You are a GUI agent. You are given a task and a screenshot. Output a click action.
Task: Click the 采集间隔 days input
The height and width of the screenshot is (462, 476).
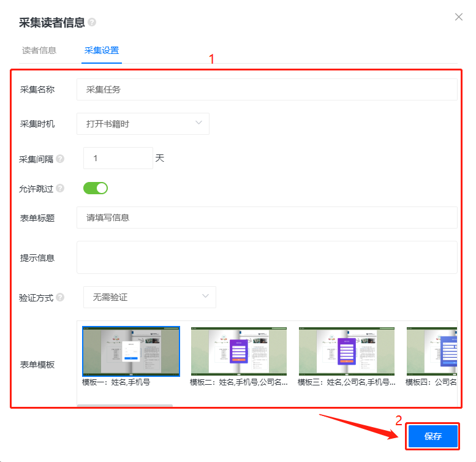[x=118, y=158]
